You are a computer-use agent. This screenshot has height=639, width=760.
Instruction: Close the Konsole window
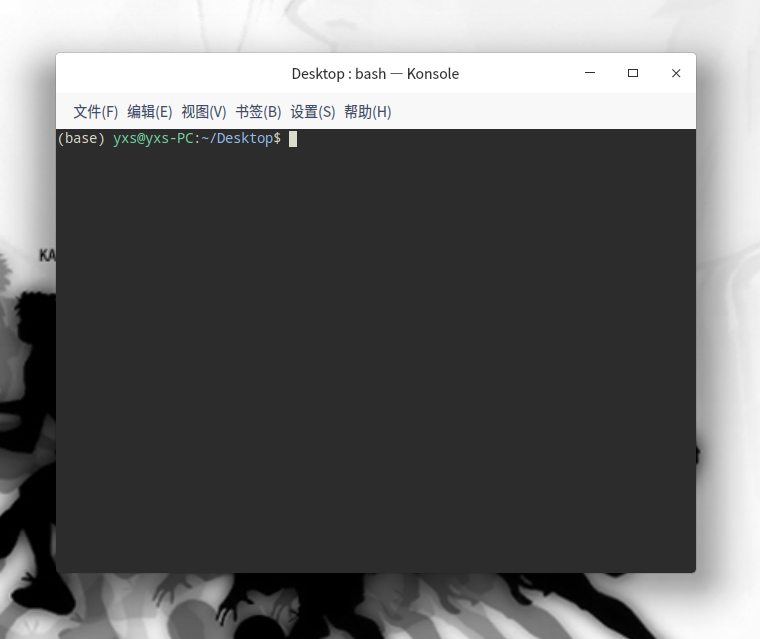(676, 73)
